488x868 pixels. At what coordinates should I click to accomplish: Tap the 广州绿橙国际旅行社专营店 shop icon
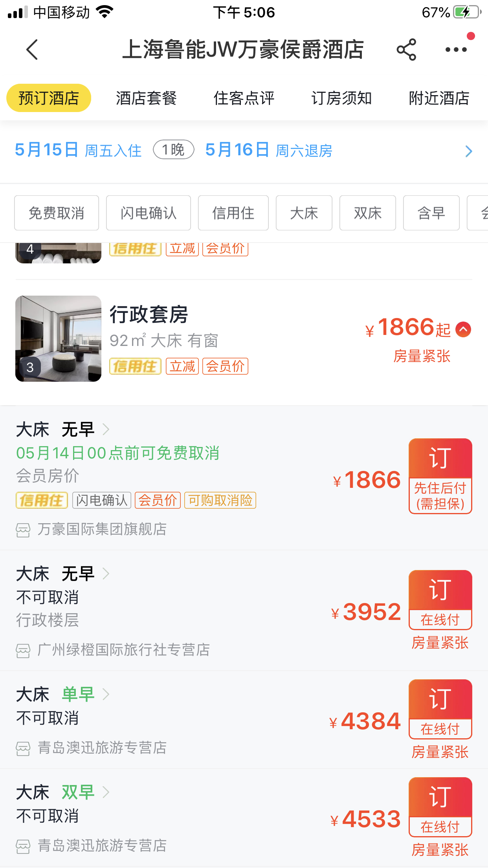point(23,651)
